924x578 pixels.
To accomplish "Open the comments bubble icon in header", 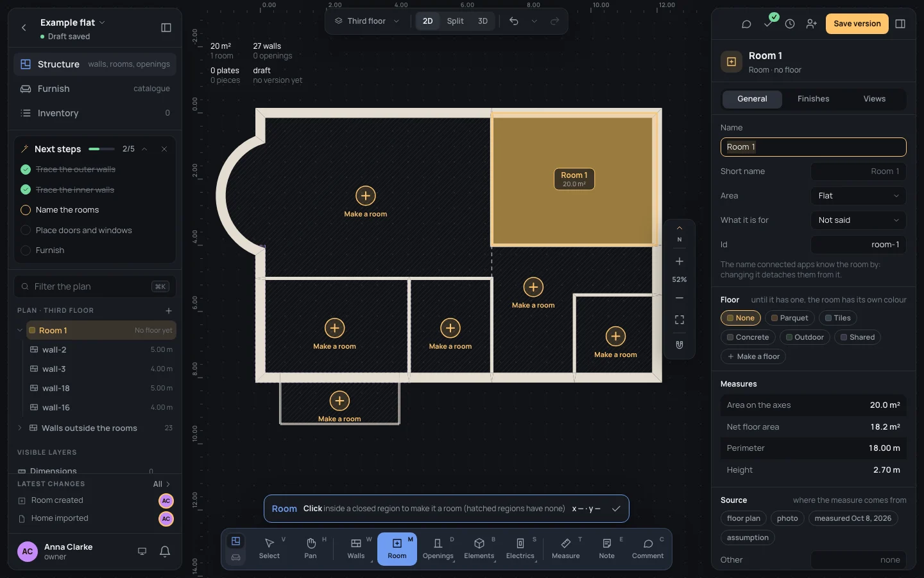I will 746,24.
